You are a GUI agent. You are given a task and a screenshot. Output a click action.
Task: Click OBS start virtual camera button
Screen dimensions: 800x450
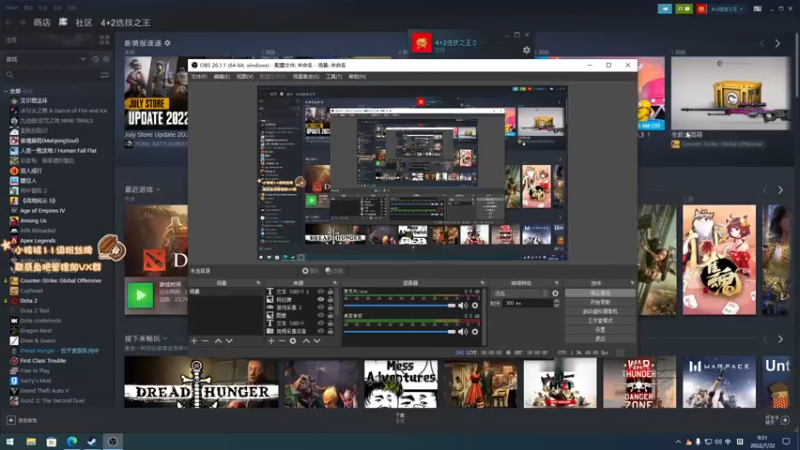tap(600, 311)
